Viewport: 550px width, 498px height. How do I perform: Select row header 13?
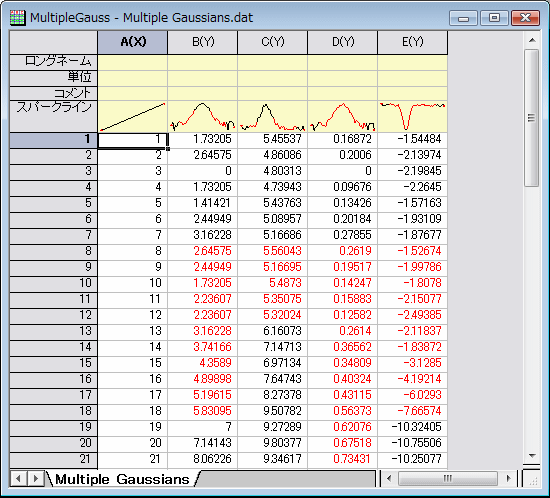pyautogui.click(x=53, y=331)
